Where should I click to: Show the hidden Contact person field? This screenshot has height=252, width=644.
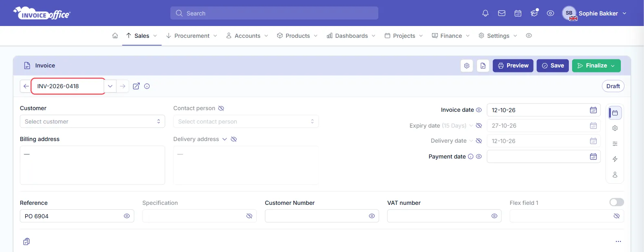tap(221, 108)
